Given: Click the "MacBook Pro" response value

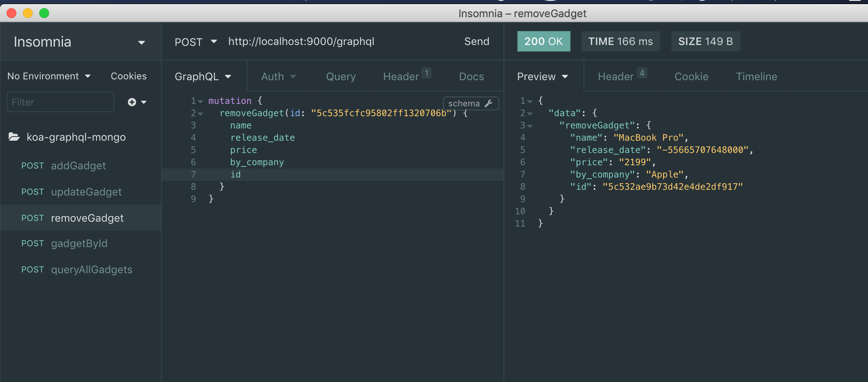Looking at the screenshot, I should 649,137.
